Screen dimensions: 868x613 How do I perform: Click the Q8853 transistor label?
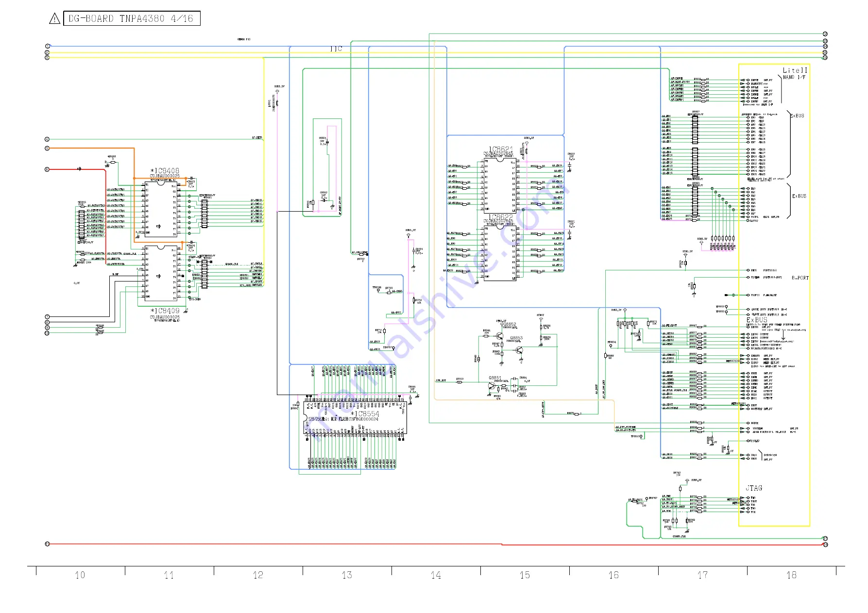tap(516, 338)
